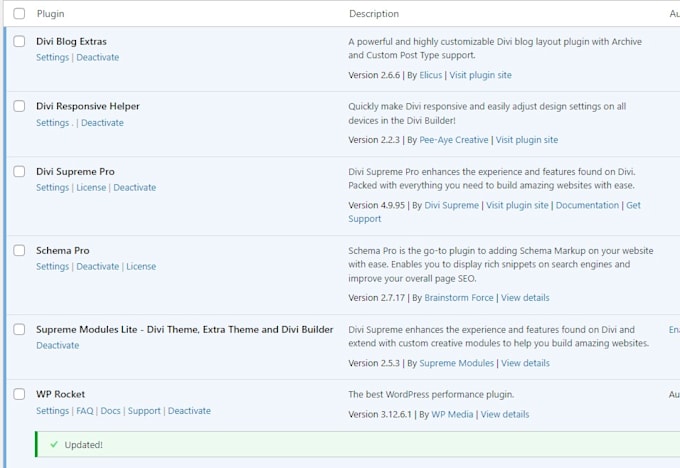Click the Plugin column header

(x=50, y=14)
